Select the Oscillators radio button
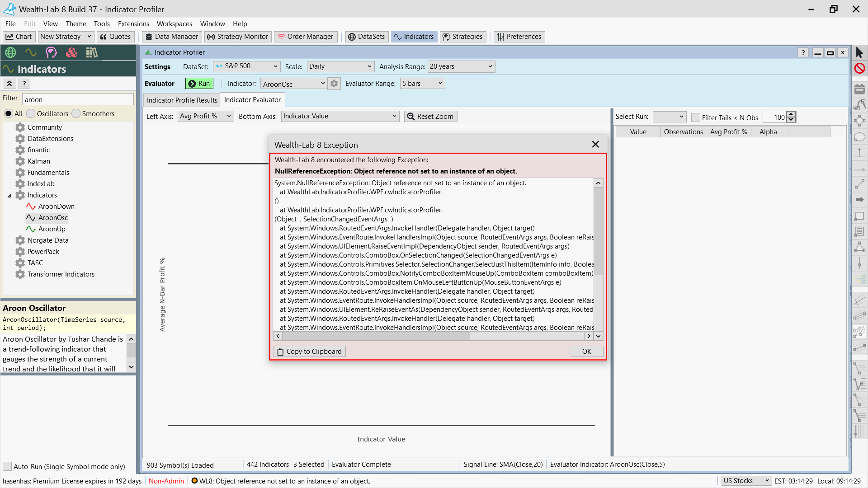The width and height of the screenshot is (868, 488). click(31, 113)
